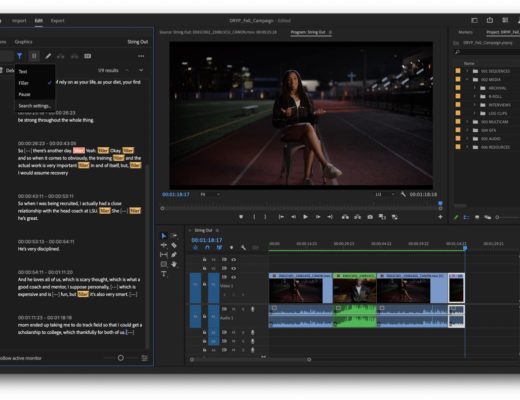
Task: Open the Program monitor button editor plus
Action: point(440,217)
